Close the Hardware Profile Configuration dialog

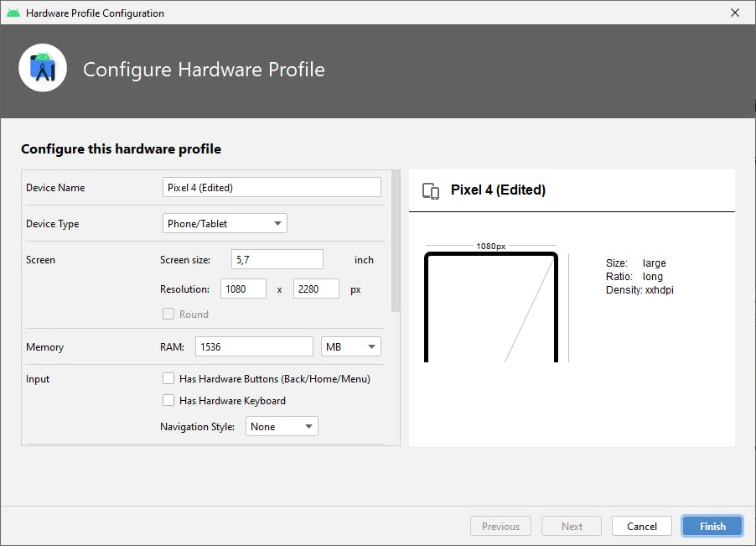coord(735,13)
